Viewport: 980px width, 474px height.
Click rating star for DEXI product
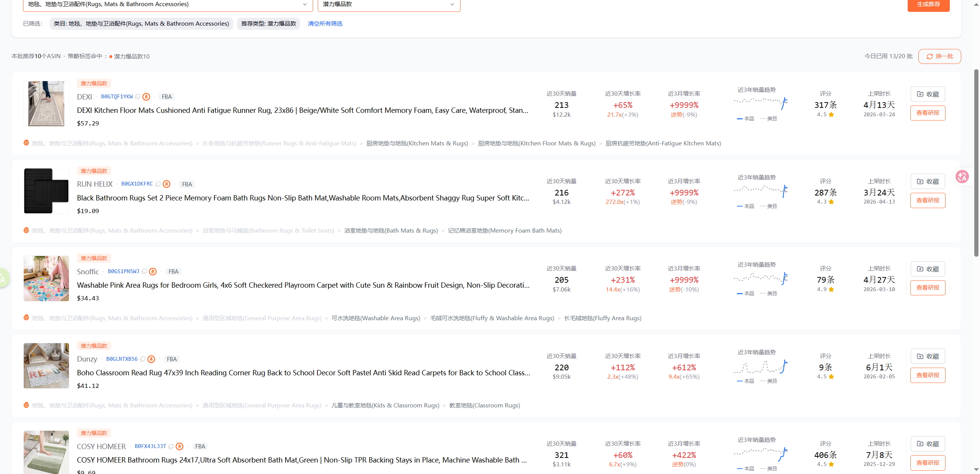[831, 114]
